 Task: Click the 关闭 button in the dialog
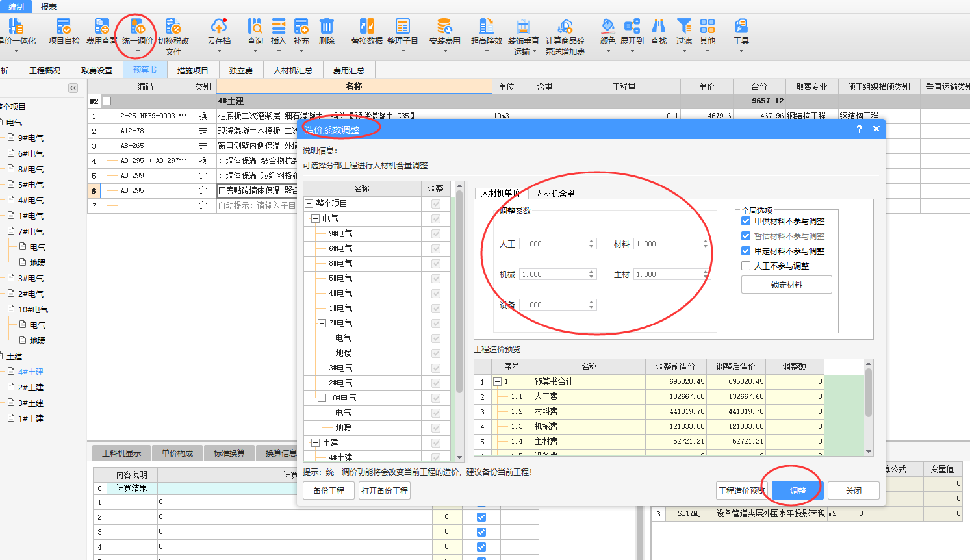tap(854, 490)
